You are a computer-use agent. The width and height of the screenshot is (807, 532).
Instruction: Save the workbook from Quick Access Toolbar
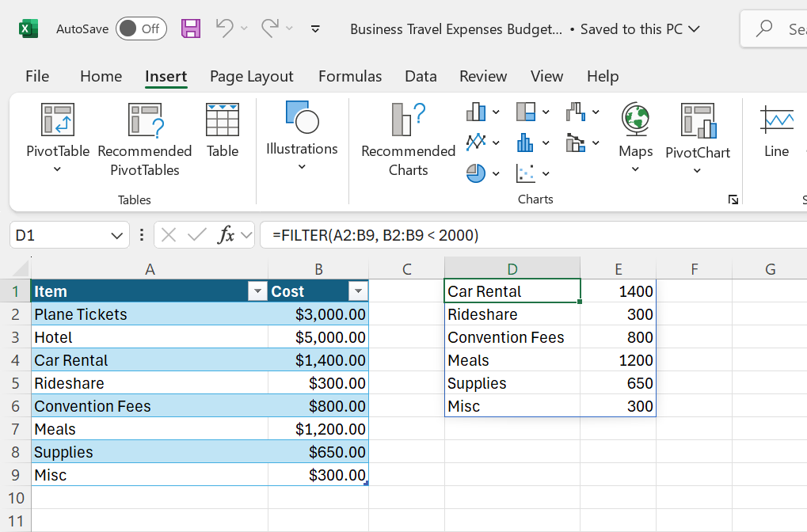[x=190, y=28]
